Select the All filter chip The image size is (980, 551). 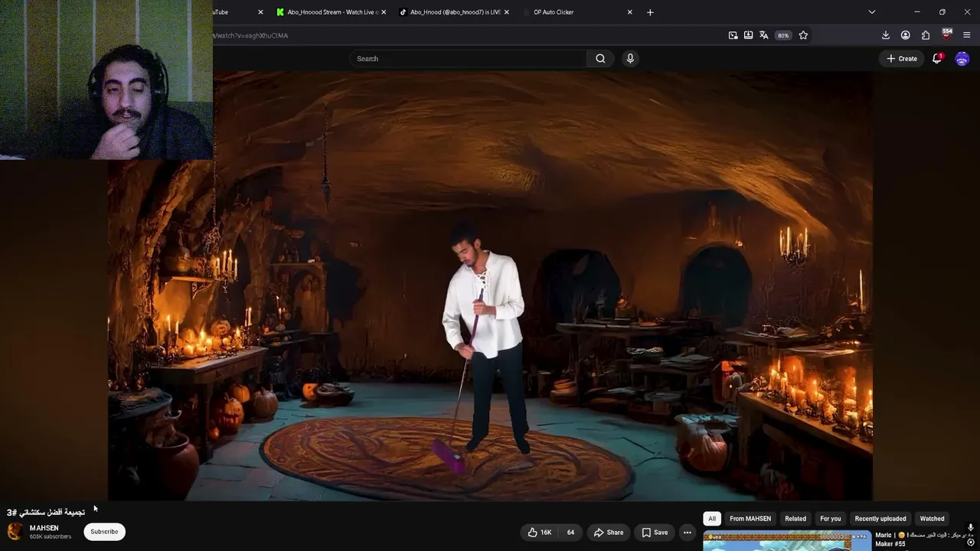(712, 519)
